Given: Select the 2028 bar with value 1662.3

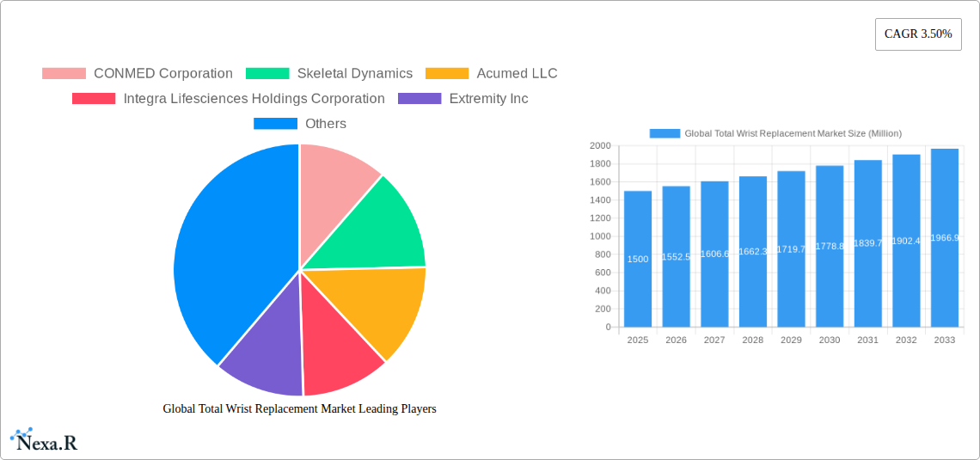Looking at the screenshot, I should tap(752, 251).
